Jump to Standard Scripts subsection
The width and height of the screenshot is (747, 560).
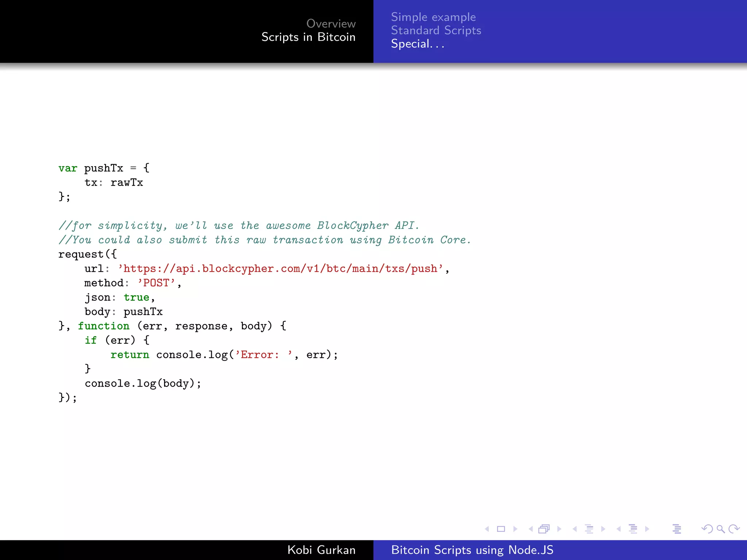click(436, 31)
